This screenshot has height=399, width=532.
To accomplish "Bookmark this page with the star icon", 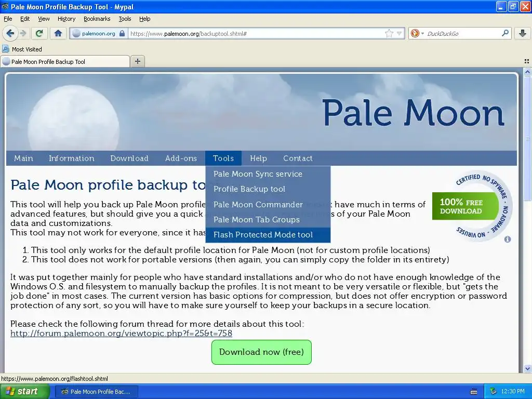I will (389, 33).
